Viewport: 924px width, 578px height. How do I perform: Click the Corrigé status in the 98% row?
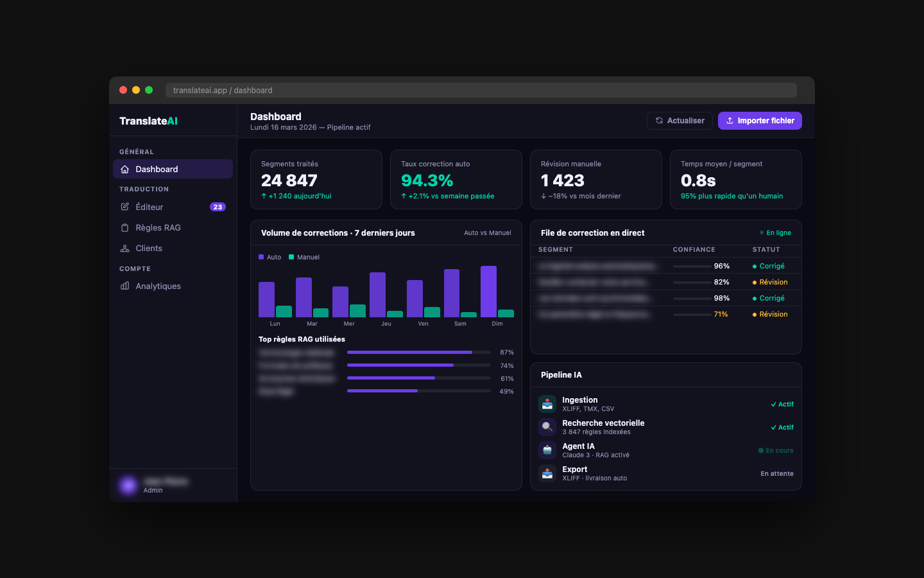[x=769, y=298]
